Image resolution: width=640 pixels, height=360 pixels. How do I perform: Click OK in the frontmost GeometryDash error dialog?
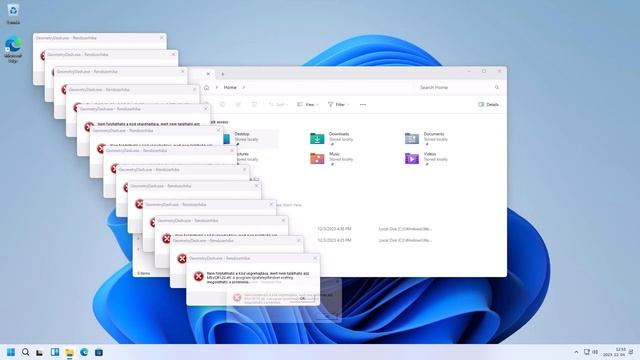point(303,298)
